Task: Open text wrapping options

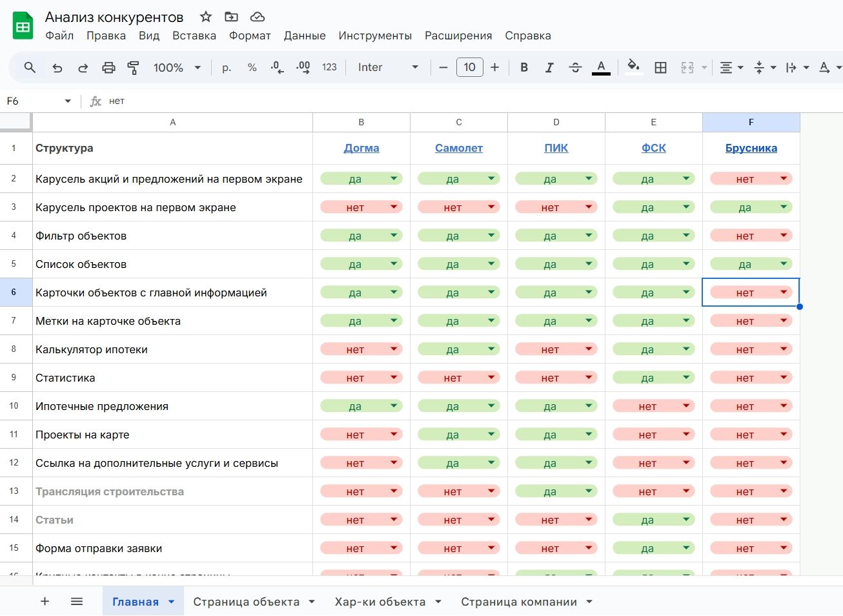Action: coord(797,67)
